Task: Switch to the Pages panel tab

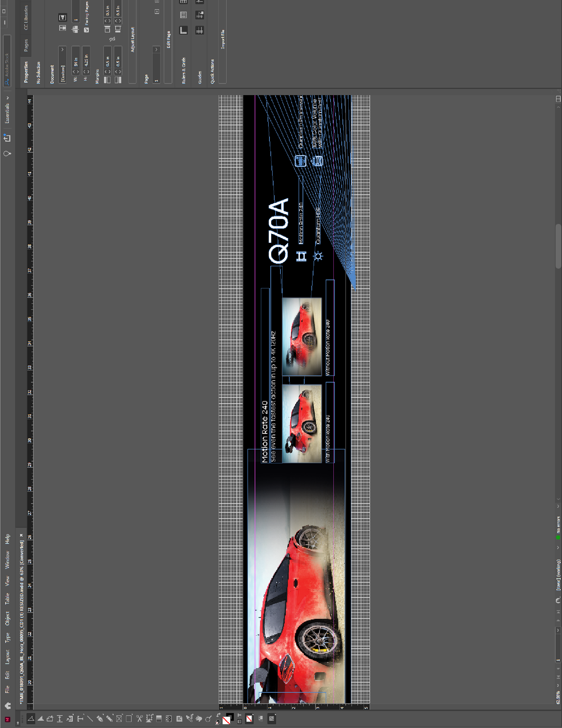Action: (x=26, y=45)
